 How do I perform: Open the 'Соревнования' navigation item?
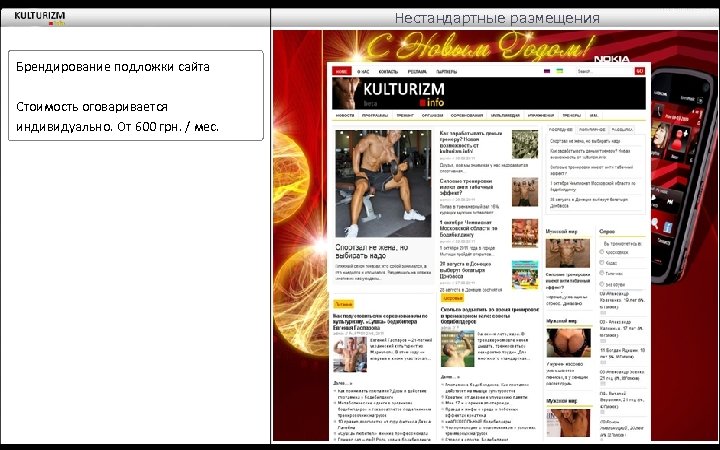coord(467,115)
